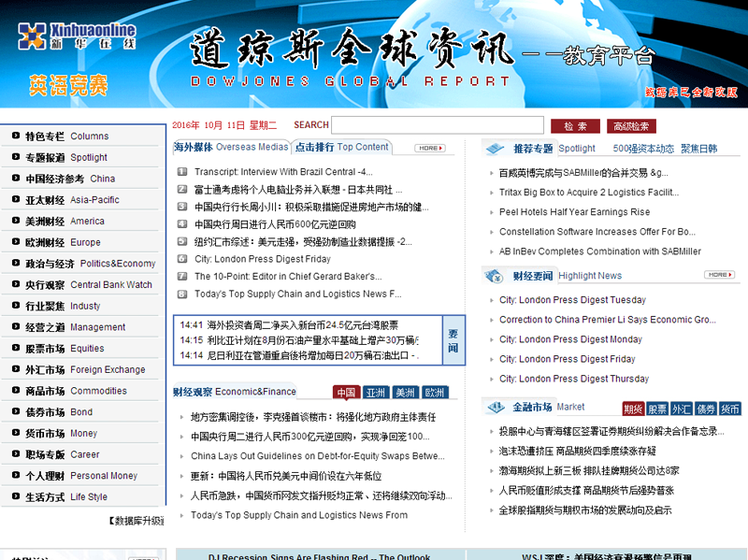Click MORE button beside Top Content tab

430,149
